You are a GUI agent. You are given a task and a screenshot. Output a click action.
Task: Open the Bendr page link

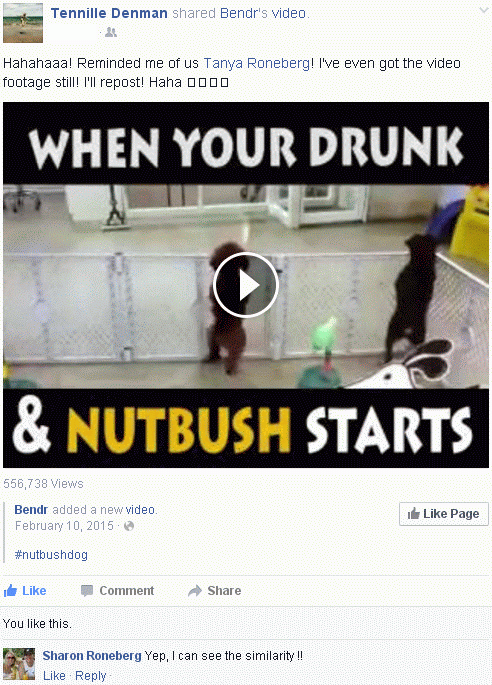(31, 509)
